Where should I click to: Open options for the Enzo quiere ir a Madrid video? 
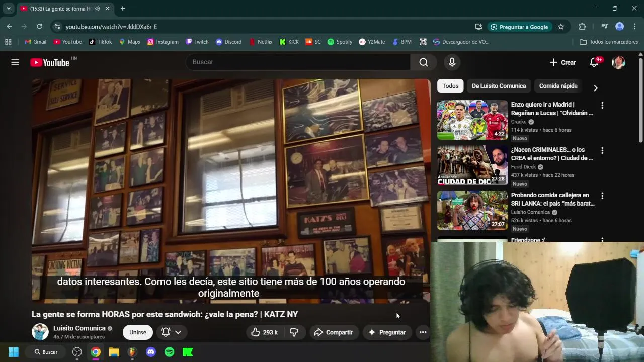(602, 106)
